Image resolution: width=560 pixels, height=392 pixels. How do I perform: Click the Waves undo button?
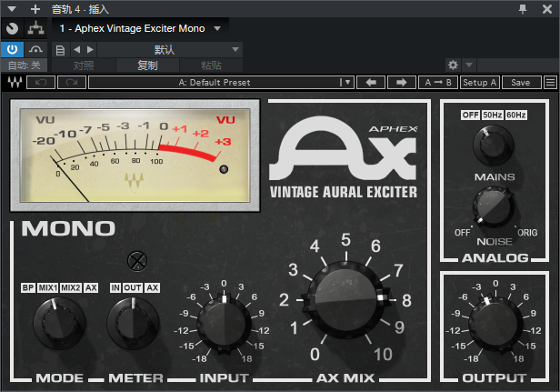pyautogui.click(x=41, y=83)
